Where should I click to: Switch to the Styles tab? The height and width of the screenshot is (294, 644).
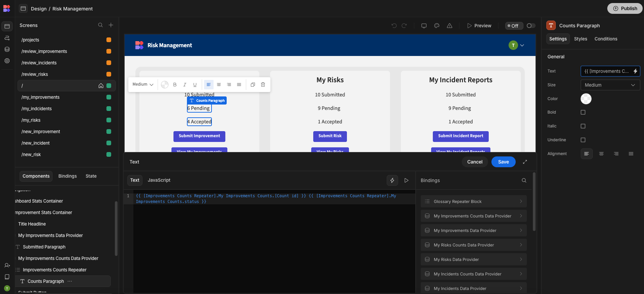pos(580,39)
